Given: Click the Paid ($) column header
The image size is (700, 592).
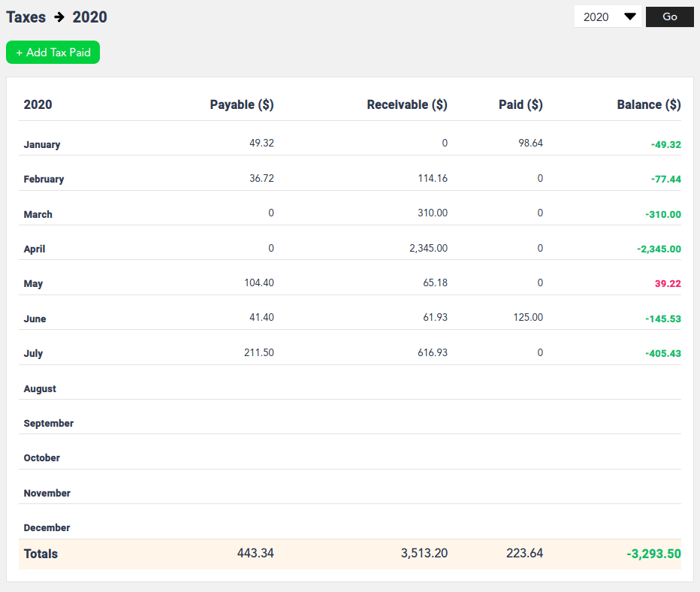Looking at the screenshot, I should point(520,104).
